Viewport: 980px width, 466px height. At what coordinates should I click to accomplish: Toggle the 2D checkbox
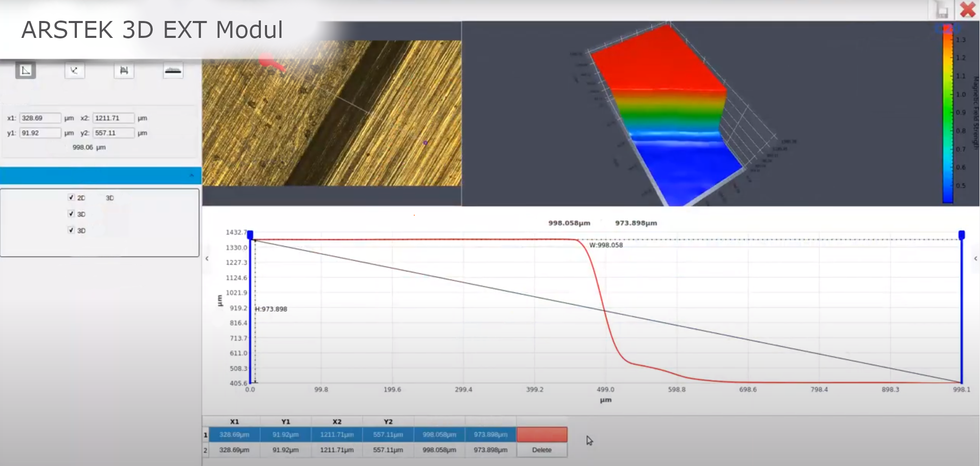tap(71, 198)
